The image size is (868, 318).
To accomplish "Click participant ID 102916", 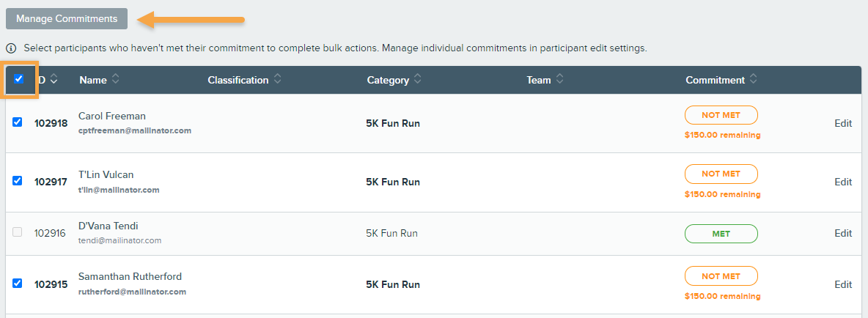I will (x=50, y=234).
